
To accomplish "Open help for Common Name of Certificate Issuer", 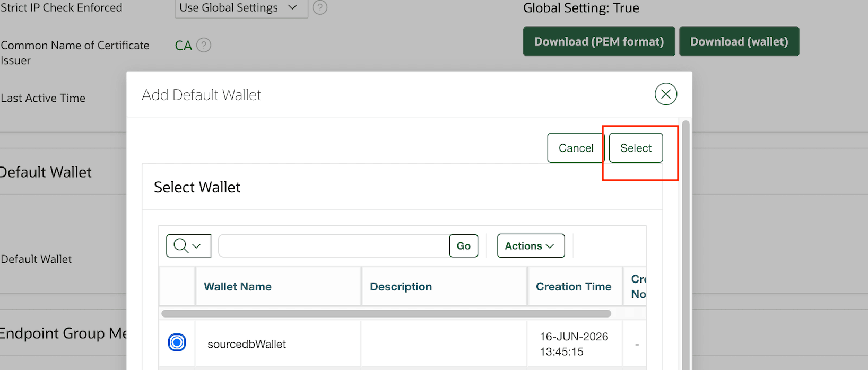I will coord(204,45).
